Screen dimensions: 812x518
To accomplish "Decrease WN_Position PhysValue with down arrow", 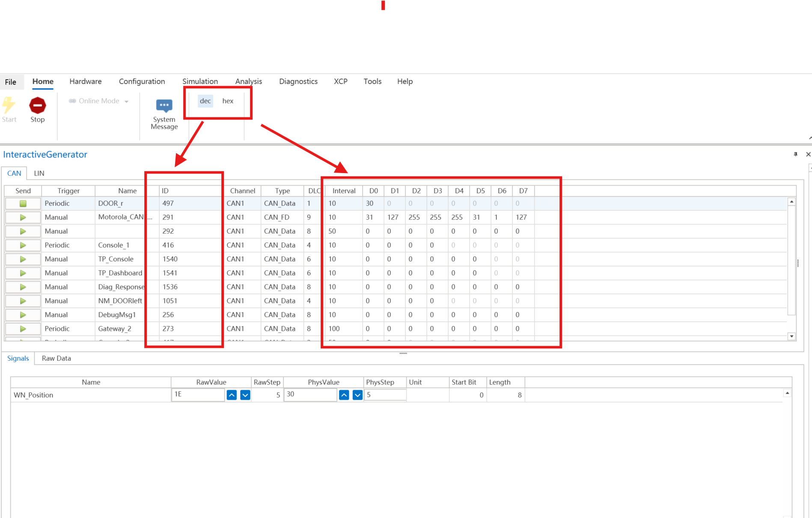I will [x=357, y=395].
